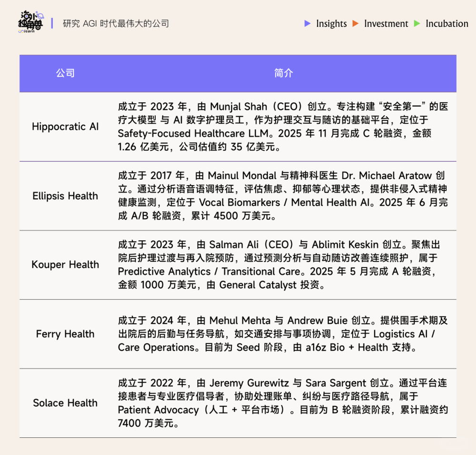Click the Hippocratic AI description paragraph
The image size is (476, 455).
coord(282,127)
